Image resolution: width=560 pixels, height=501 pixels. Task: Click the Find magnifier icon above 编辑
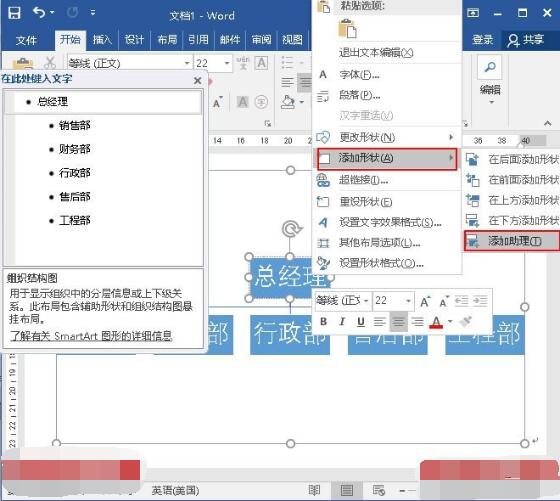click(x=490, y=67)
